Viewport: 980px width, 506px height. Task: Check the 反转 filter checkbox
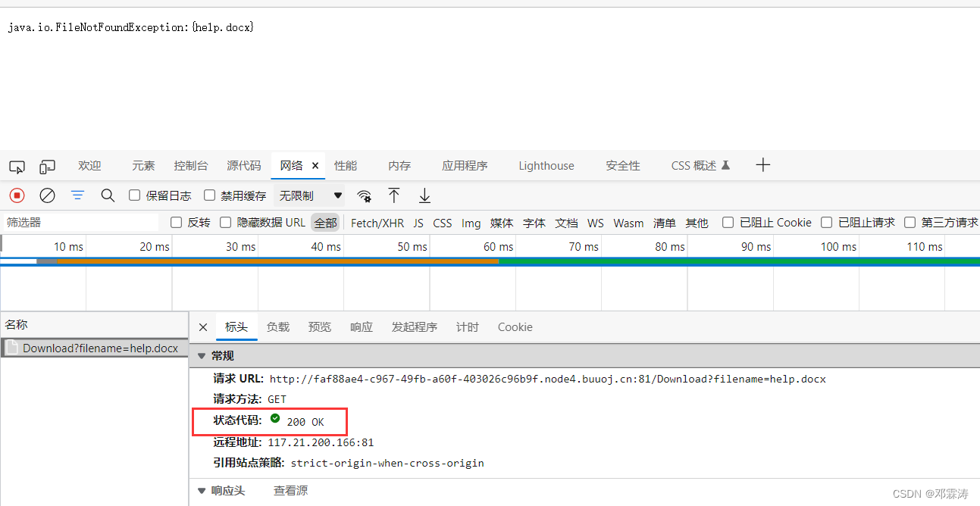pos(174,222)
